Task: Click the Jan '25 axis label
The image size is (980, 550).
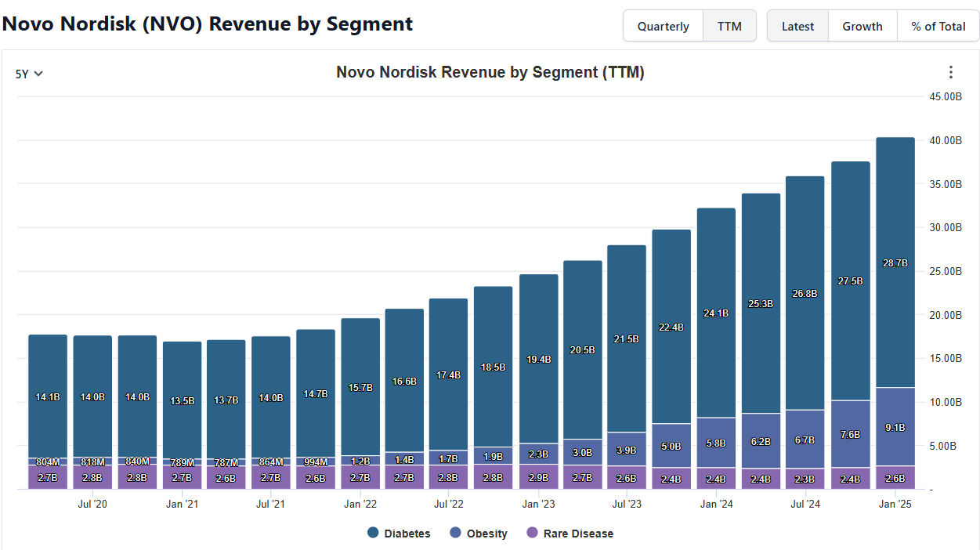Action: [895, 504]
